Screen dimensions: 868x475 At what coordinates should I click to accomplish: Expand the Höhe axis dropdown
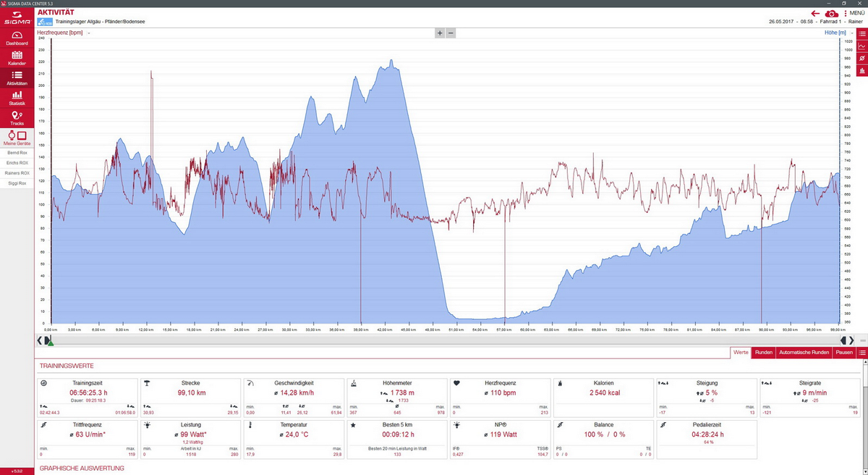point(854,33)
